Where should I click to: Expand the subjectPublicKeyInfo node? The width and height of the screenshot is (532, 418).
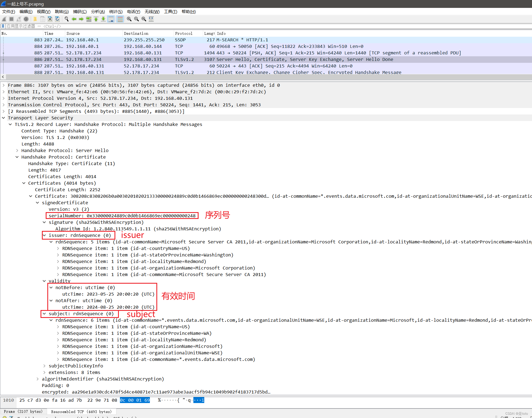(44, 366)
